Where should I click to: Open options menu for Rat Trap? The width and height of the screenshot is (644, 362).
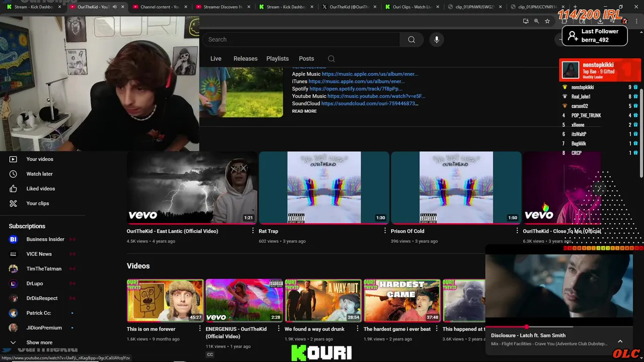point(385,231)
